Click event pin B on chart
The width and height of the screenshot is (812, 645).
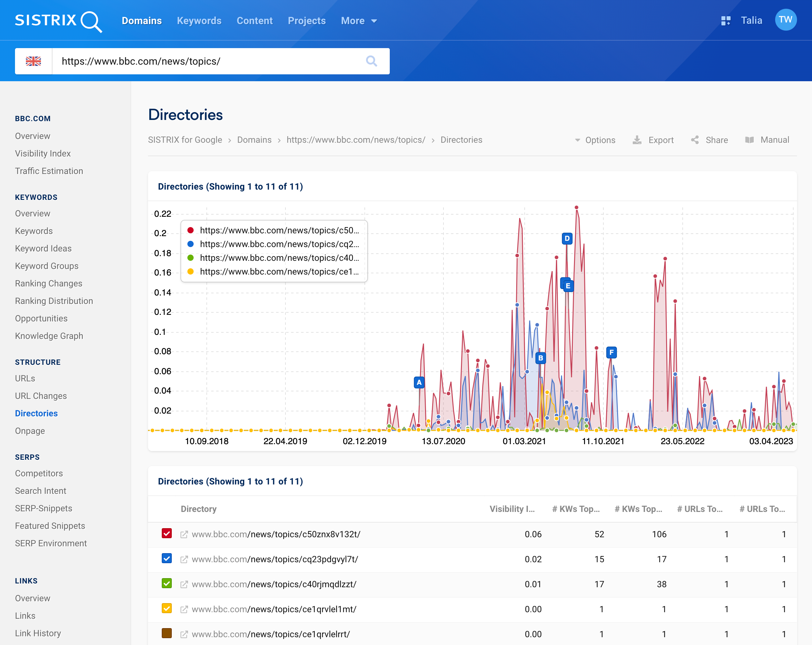[x=541, y=358]
